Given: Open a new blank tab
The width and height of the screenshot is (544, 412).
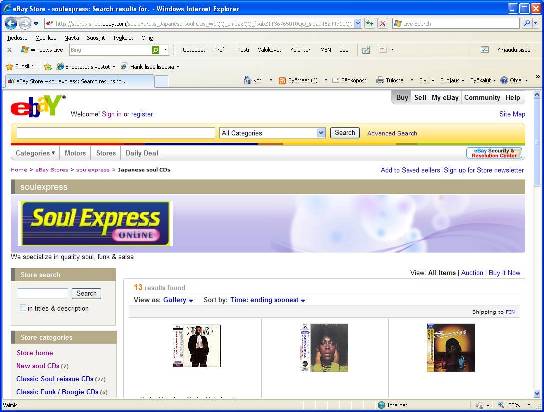Looking at the screenshot, I should click(161, 81).
